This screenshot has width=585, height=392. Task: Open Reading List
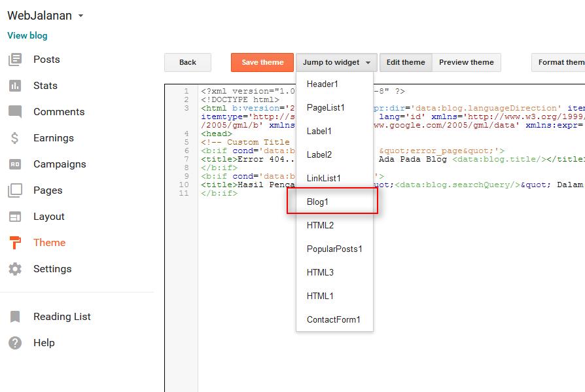(x=62, y=317)
